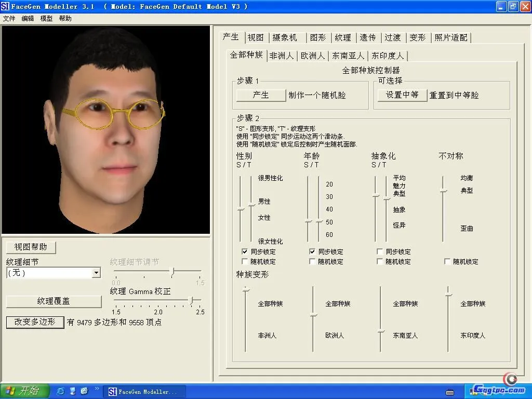Click the 不对称 slider thumb

coord(443,191)
